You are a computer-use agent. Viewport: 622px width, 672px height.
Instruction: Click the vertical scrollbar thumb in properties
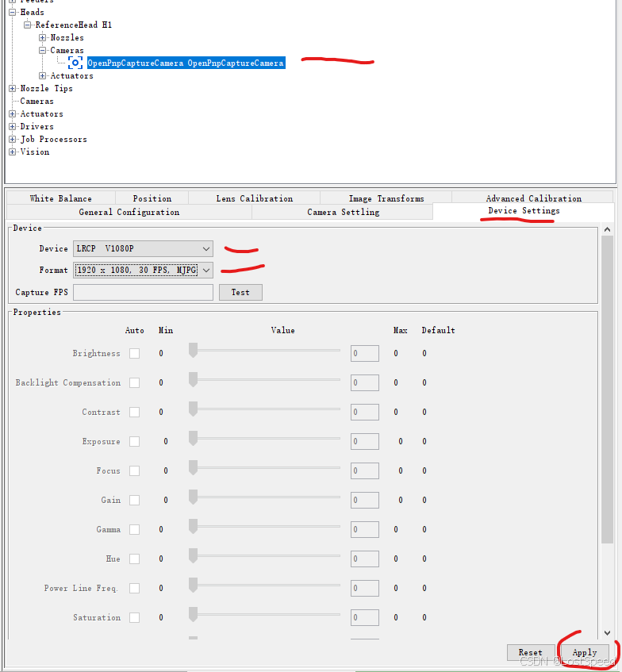607,389
